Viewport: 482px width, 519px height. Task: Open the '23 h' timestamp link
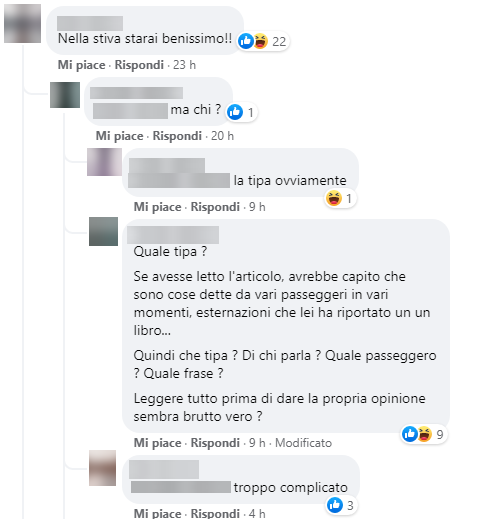tap(184, 65)
